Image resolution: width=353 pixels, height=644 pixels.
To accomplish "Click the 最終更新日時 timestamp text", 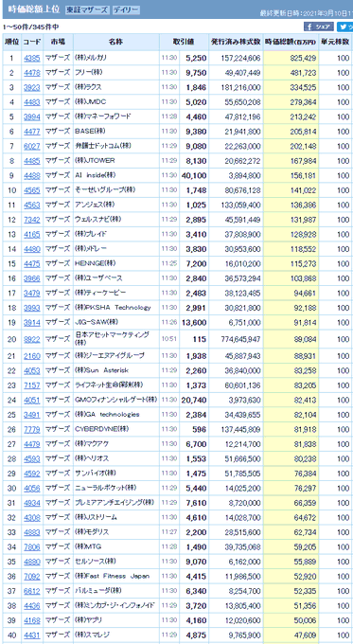I will click(307, 13).
